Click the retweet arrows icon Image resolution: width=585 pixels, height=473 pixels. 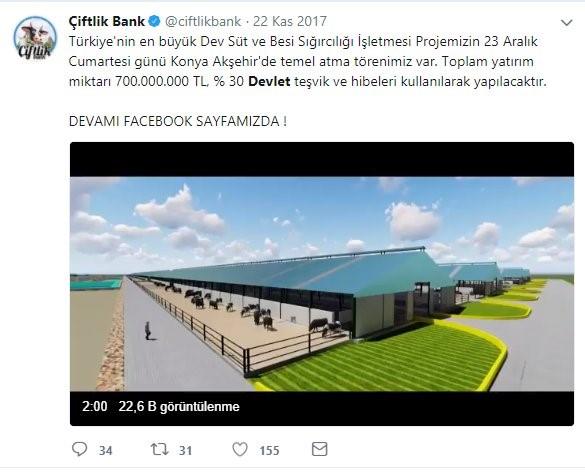159,449
